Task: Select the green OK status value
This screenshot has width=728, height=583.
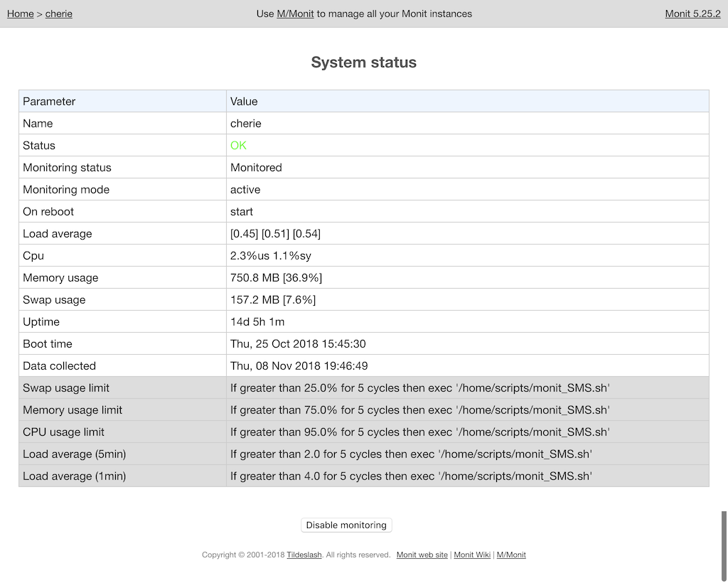Action: point(238,145)
